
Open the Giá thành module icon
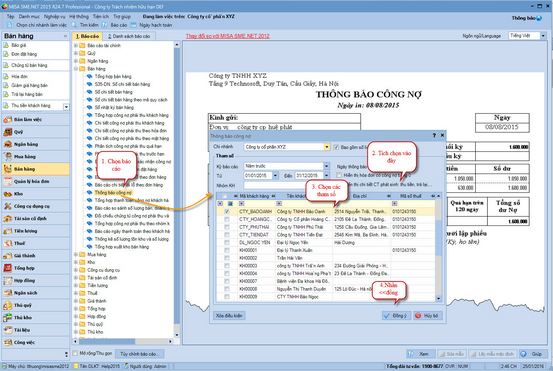pyautogui.click(x=8, y=256)
